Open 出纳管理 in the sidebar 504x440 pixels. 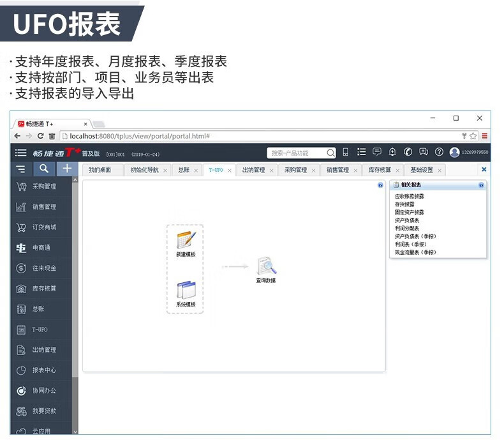click(x=41, y=349)
